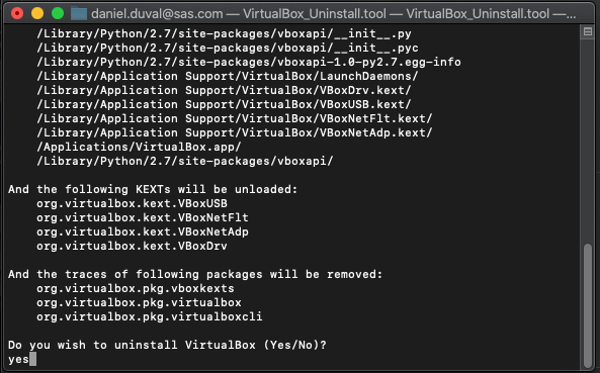
Task: Click the VBoxNetAdp.kext path line
Action: [235, 133]
